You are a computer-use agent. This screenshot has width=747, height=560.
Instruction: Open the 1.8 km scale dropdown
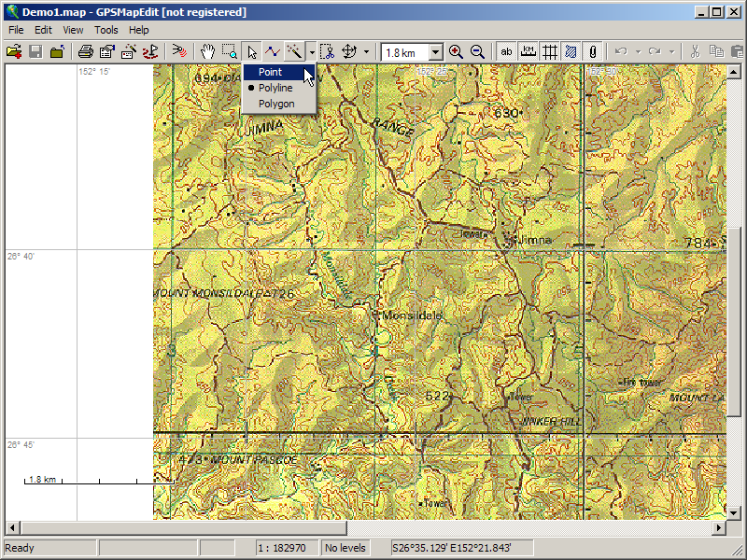435,52
